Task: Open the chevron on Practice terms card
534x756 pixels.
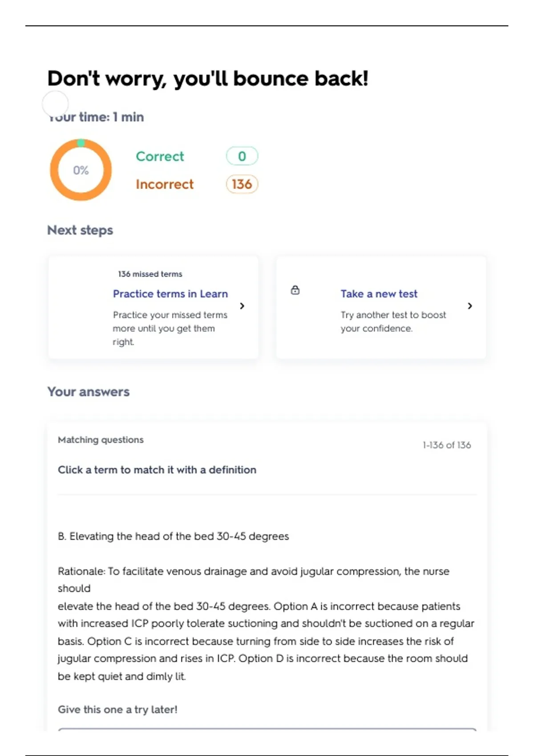Action: click(x=242, y=306)
